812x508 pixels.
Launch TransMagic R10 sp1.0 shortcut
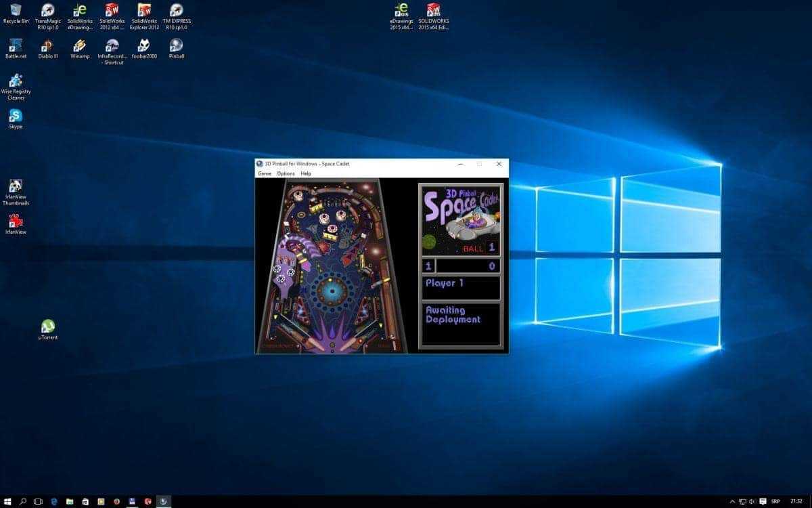48,17
